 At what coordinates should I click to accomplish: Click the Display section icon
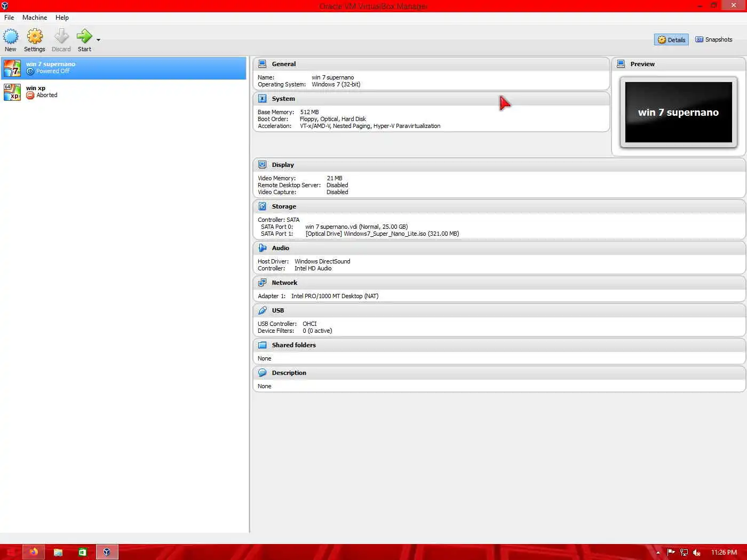click(x=263, y=165)
